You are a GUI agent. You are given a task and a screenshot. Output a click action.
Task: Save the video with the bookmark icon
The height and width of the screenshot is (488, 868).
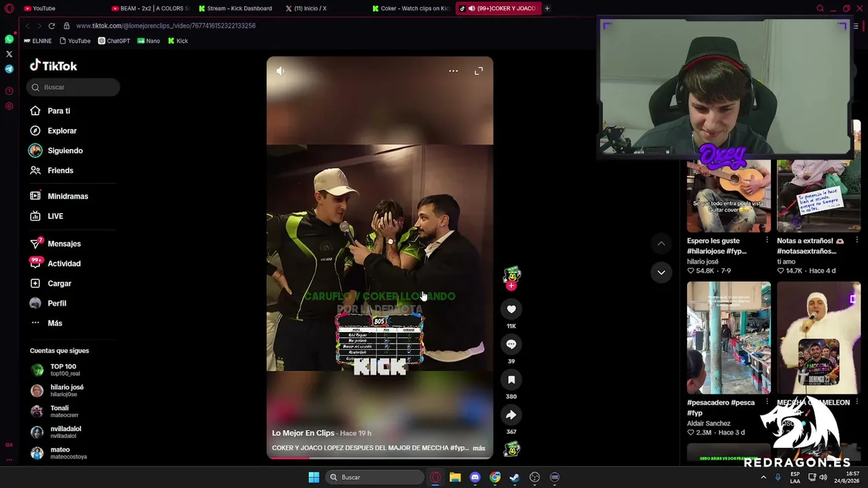point(511,380)
